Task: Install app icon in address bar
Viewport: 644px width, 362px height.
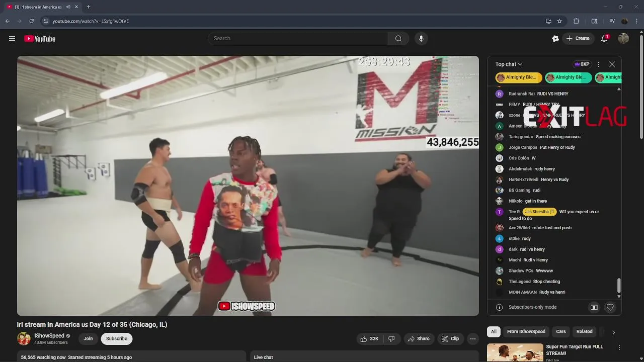Action: pyautogui.click(x=548, y=21)
